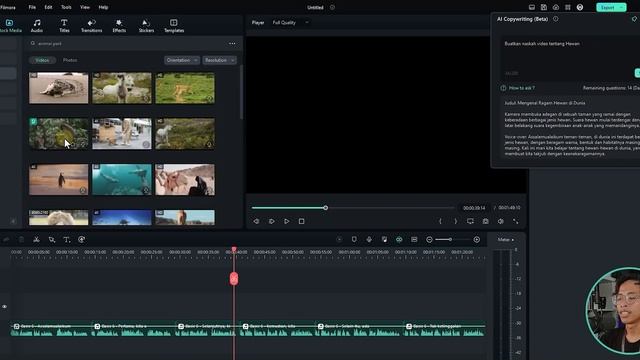Click the mark-out bracket icon
This screenshot has width=640, height=360.
pyautogui.click(x=456, y=221)
